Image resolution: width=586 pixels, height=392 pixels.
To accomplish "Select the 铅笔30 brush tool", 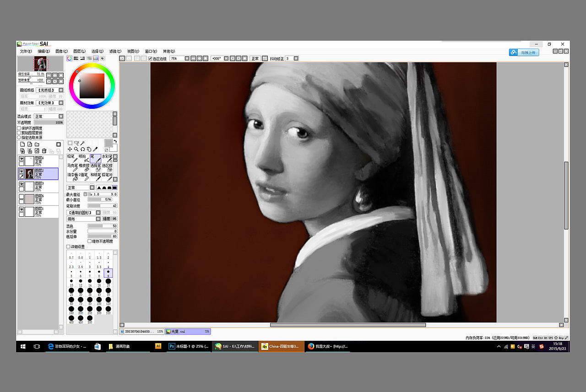I will coord(107,177).
